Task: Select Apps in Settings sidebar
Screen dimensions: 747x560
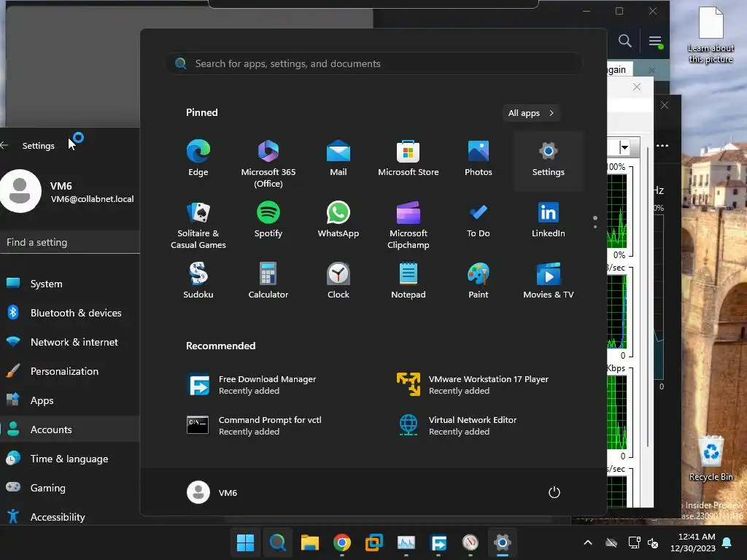Action: [x=70, y=400]
